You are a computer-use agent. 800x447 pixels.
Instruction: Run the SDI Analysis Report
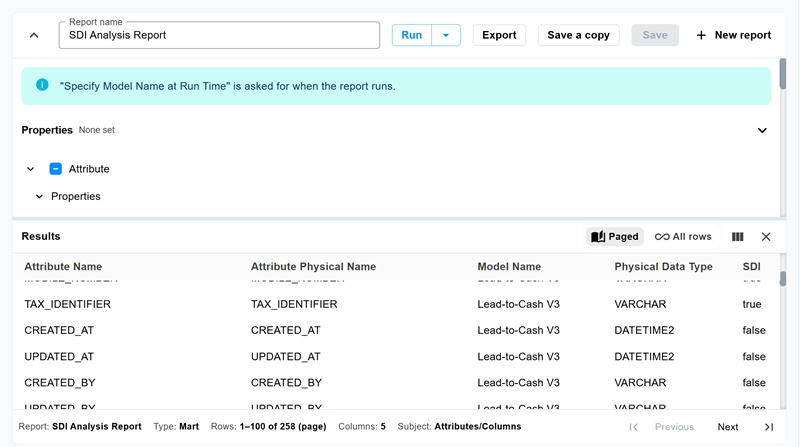pos(412,35)
